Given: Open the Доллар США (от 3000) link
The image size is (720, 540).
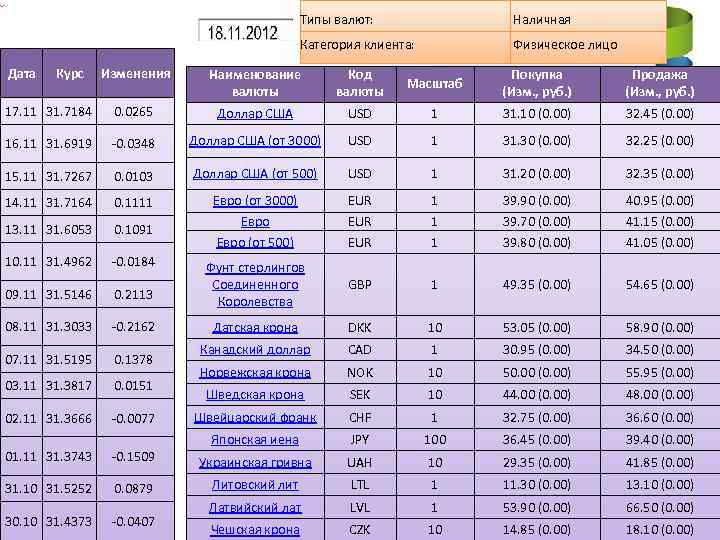Looking at the screenshot, I should 255,141.
